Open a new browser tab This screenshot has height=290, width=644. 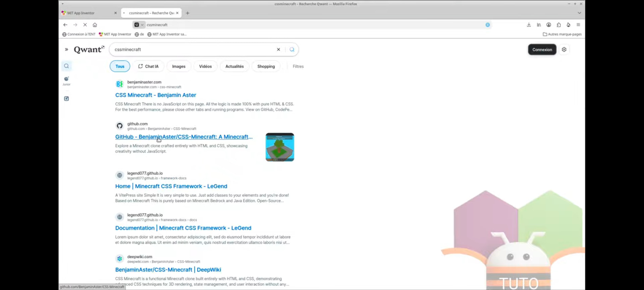(187, 13)
